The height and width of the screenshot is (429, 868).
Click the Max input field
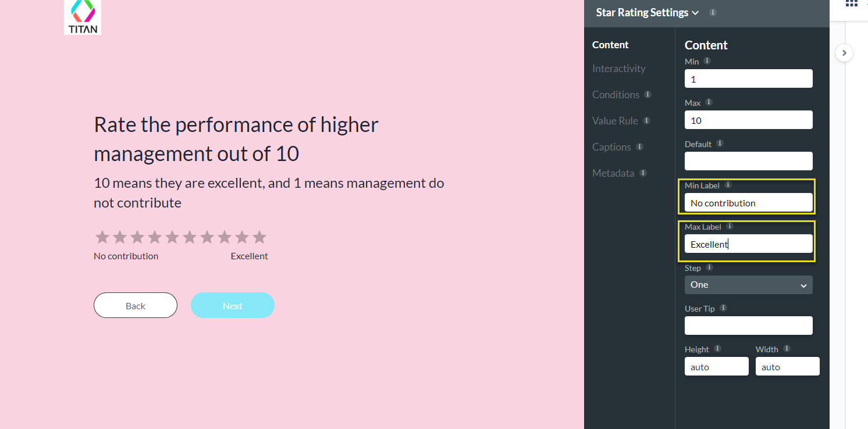tap(749, 120)
